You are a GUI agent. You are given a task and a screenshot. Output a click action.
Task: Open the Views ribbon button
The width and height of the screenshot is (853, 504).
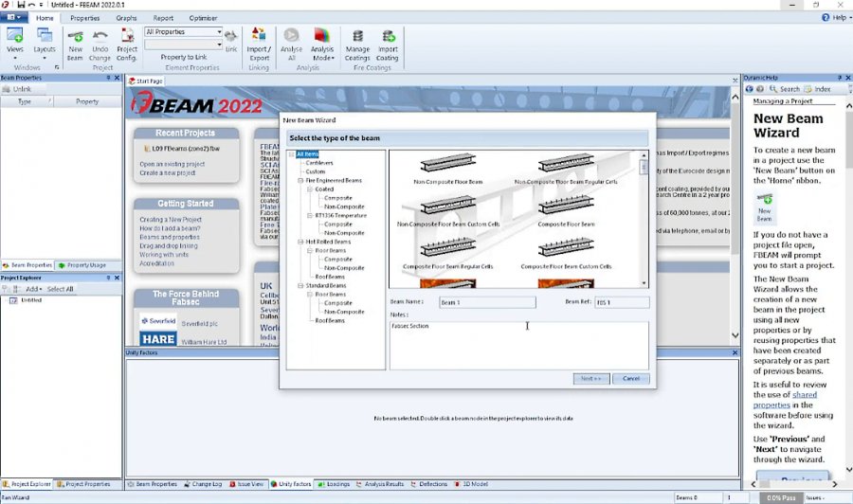pyautogui.click(x=14, y=44)
